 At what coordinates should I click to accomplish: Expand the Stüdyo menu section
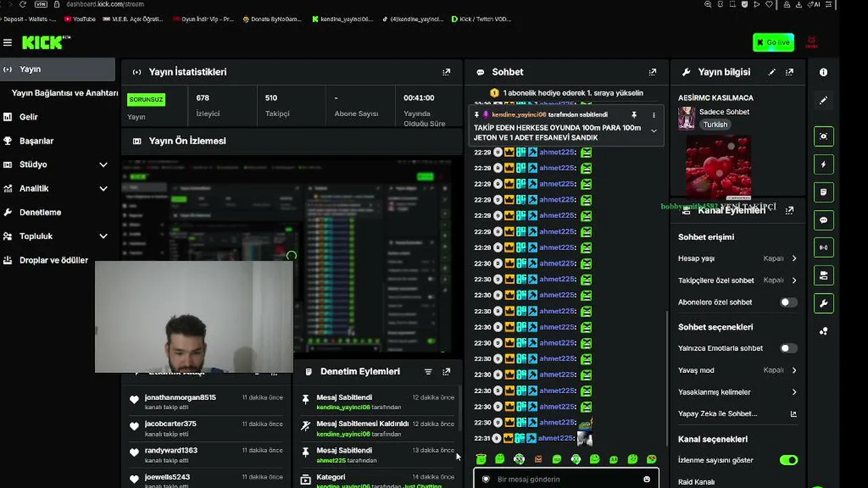pos(103,165)
